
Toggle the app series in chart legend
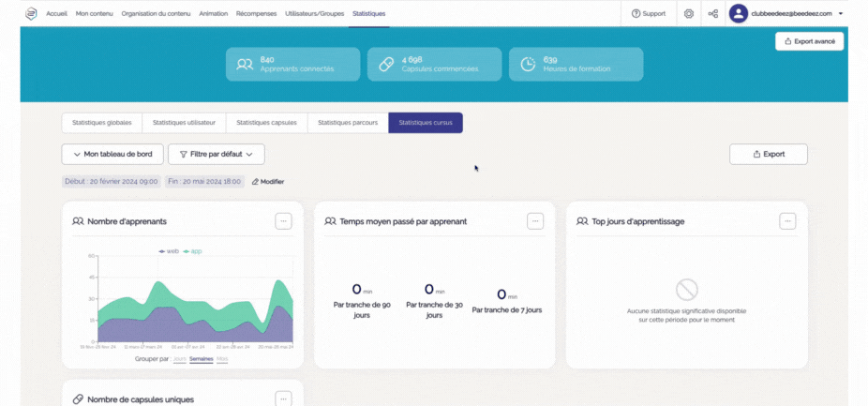coord(194,251)
